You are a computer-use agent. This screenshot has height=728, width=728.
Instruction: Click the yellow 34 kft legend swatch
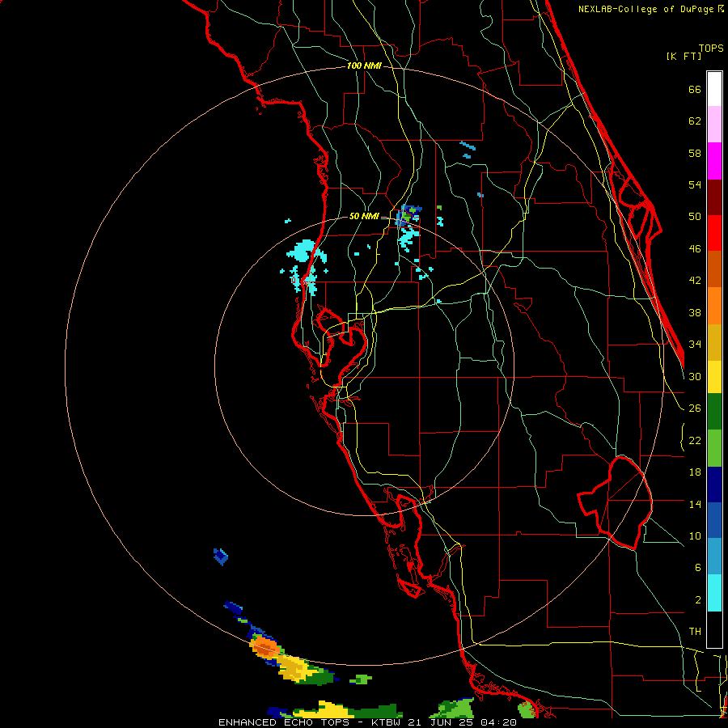coord(714,377)
